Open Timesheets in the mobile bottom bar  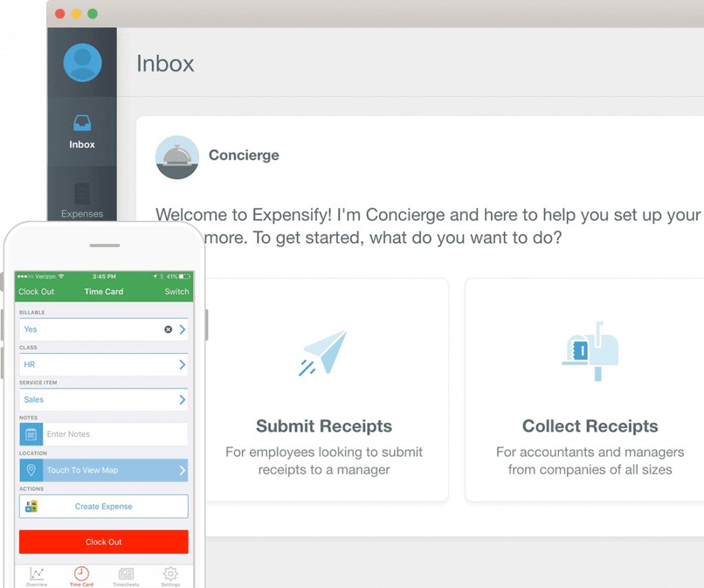click(126, 576)
